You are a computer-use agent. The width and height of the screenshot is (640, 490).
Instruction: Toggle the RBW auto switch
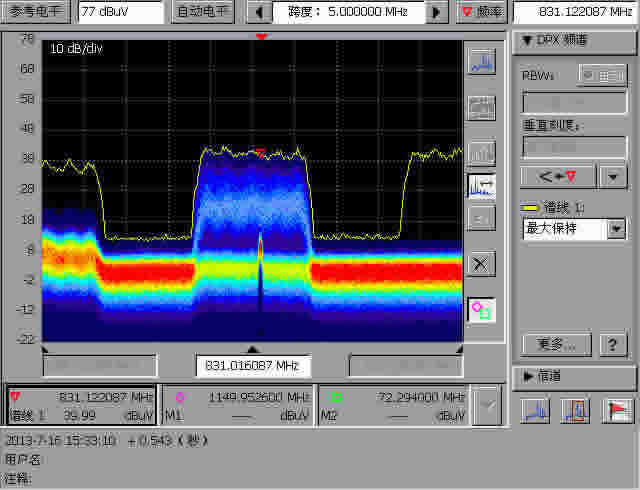602,75
